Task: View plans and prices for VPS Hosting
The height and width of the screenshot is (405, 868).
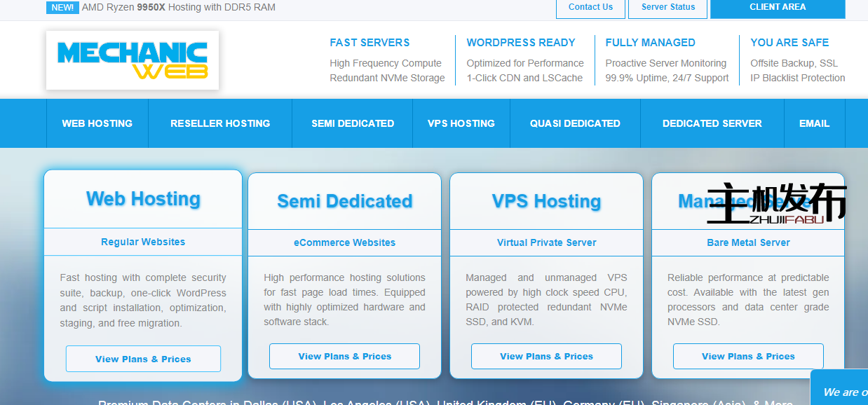Action: coord(546,356)
